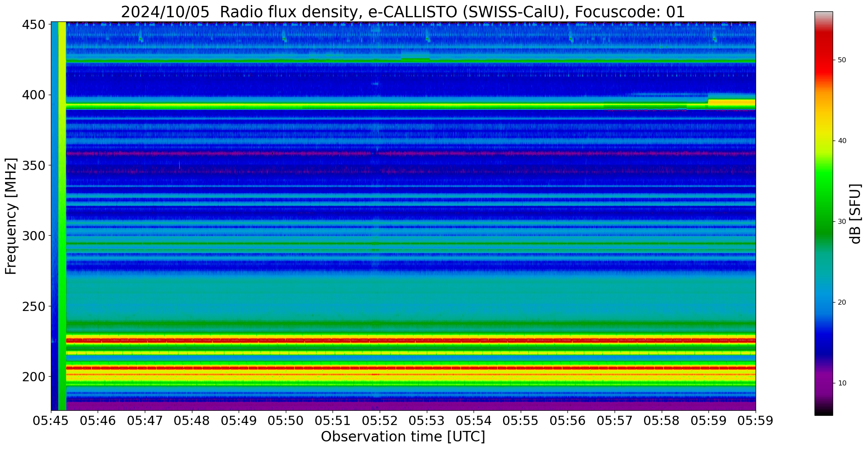Image resolution: width=868 pixels, height=449 pixels.
Task: Select the 200 frequency tick label
Action: pyautogui.click(x=33, y=376)
